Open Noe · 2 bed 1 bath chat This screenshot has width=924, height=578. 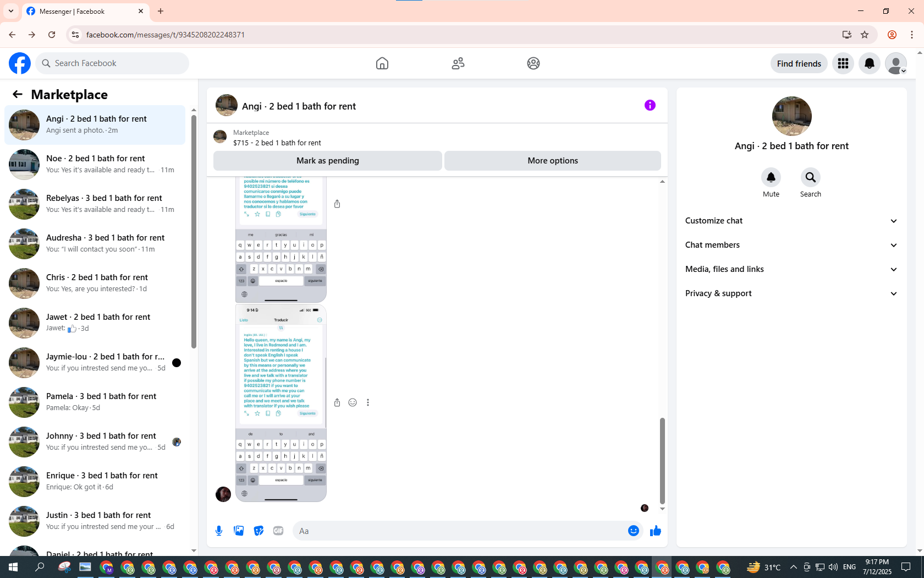pos(95,165)
